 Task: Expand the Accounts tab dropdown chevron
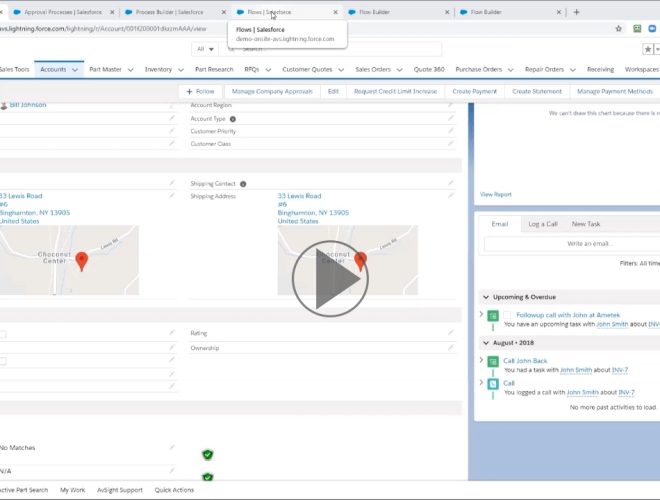pos(75,70)
